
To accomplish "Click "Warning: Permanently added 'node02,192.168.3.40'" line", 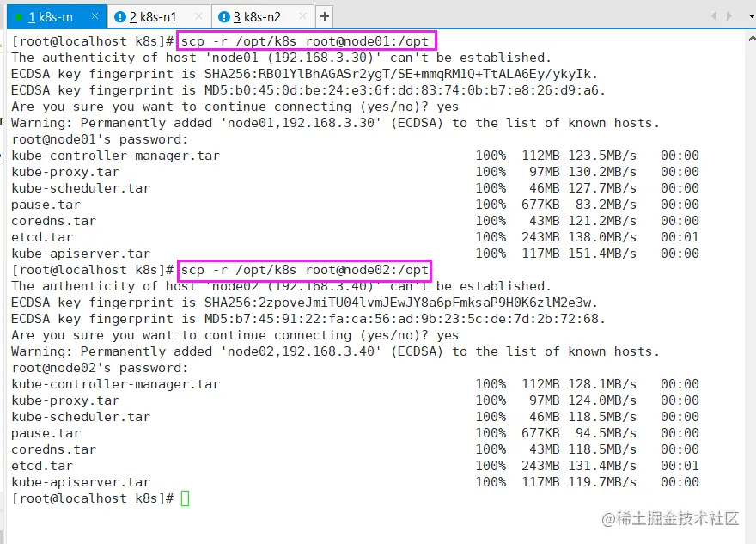I will (x=336, y=351).
